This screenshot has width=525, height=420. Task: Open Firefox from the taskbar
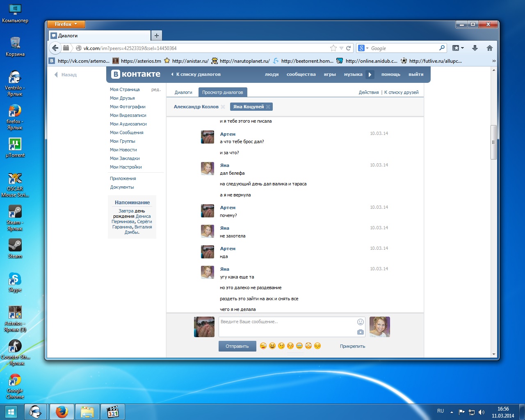coord(62,412)
